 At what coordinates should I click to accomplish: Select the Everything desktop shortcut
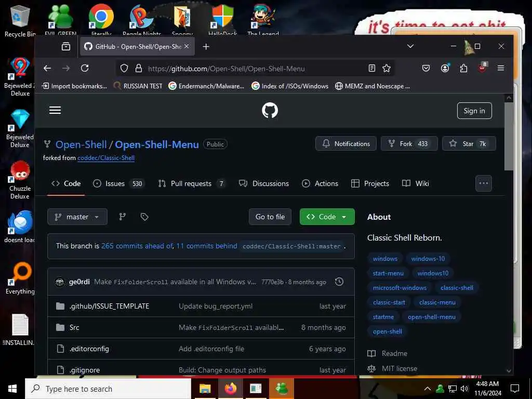coord(20,278)
